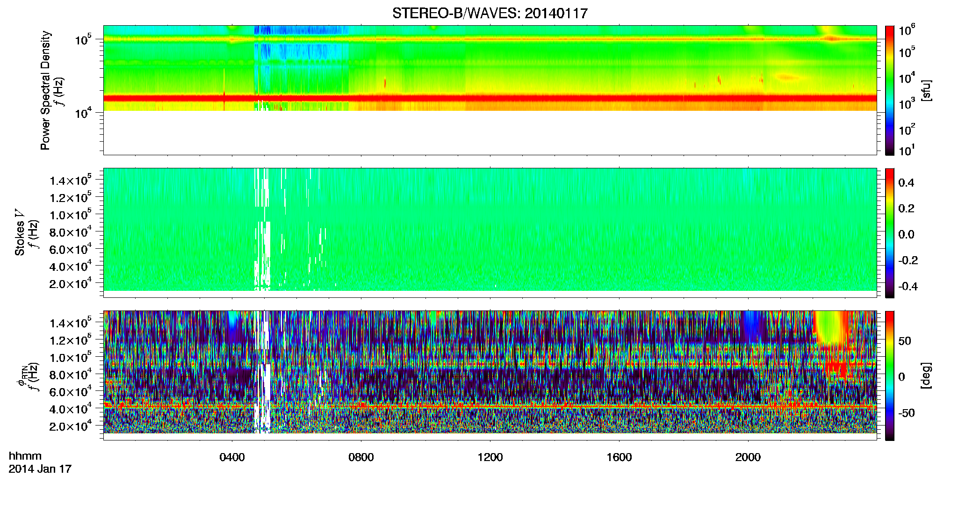Select the Power Spectral Density axis label
The width and height of the screenshot is (980, 505).
pos(45,90)
